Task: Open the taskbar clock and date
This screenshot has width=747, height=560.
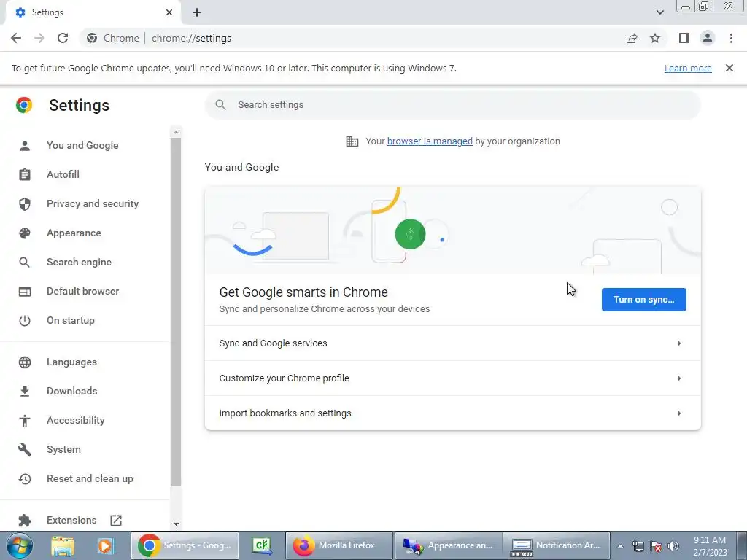Action: coord(710,546)
